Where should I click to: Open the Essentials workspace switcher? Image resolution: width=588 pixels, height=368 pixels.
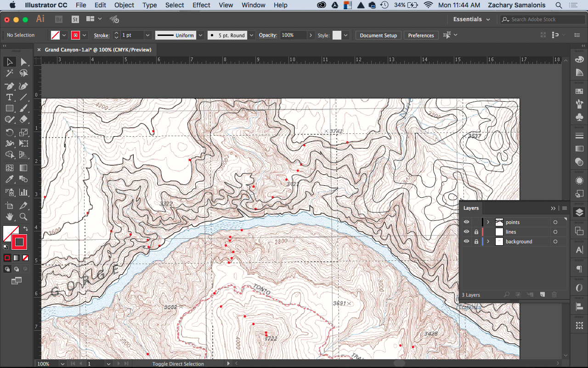click(x=472, y=19)
